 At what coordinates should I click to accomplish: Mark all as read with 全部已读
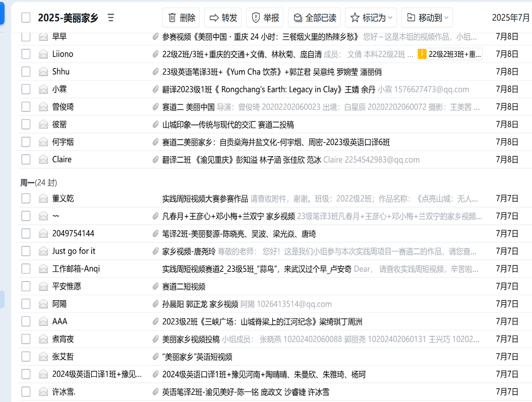(x=314, y=18)
